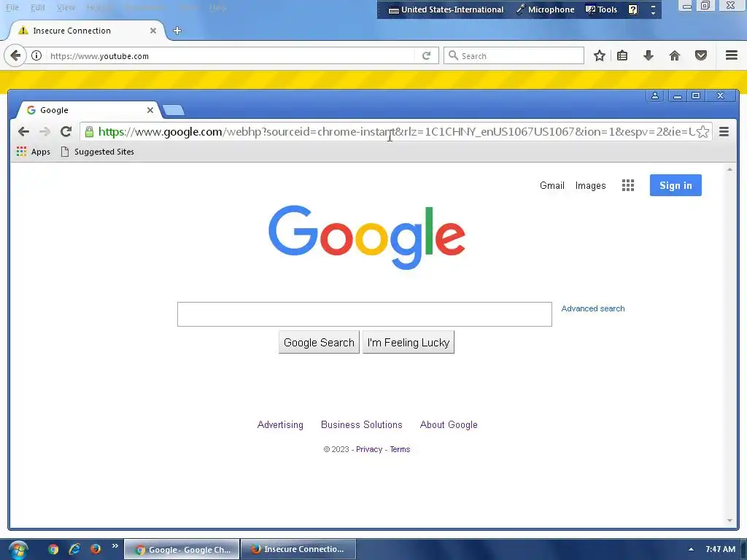Open the Terms link
Image resolution: width=747 pixels, height=560 pixels.
(x=400, y=449)
